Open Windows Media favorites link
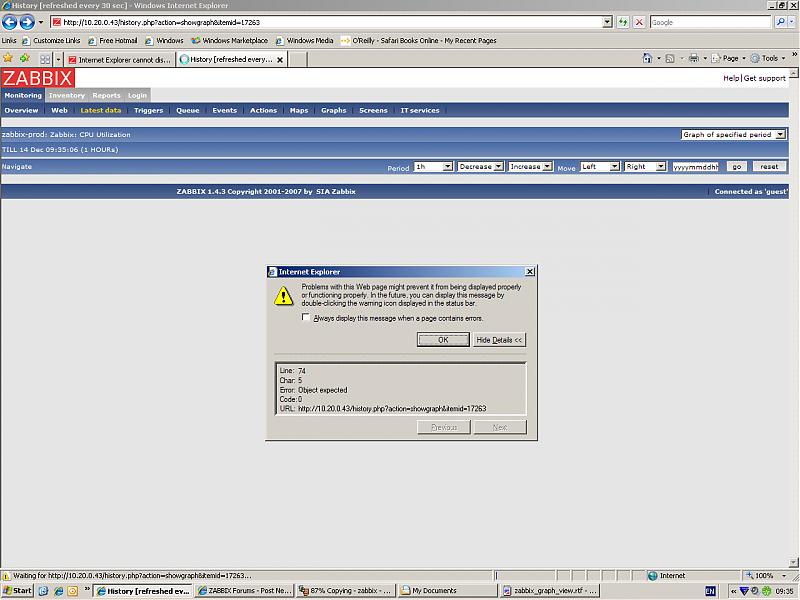The height and width of the screenshot is (600, 800). point(305,40)
